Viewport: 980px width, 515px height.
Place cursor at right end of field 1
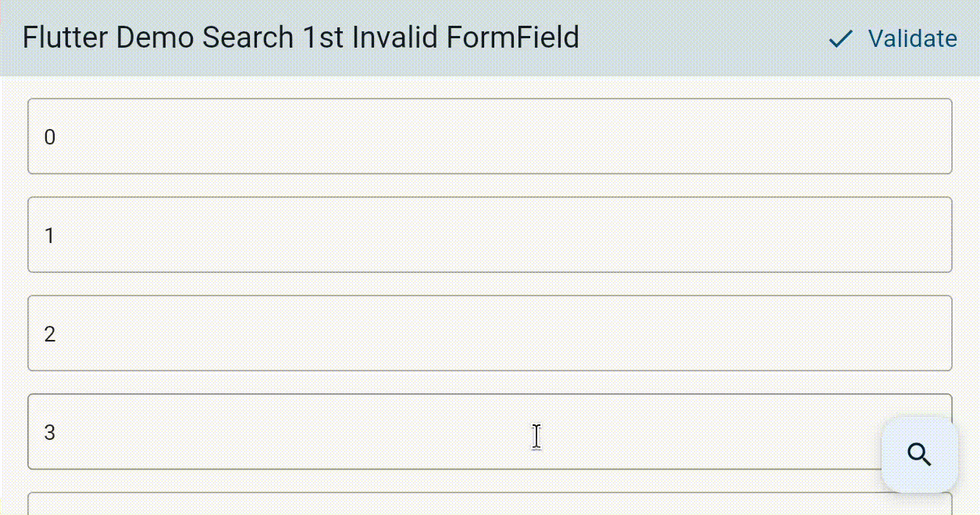click(933, 235)
